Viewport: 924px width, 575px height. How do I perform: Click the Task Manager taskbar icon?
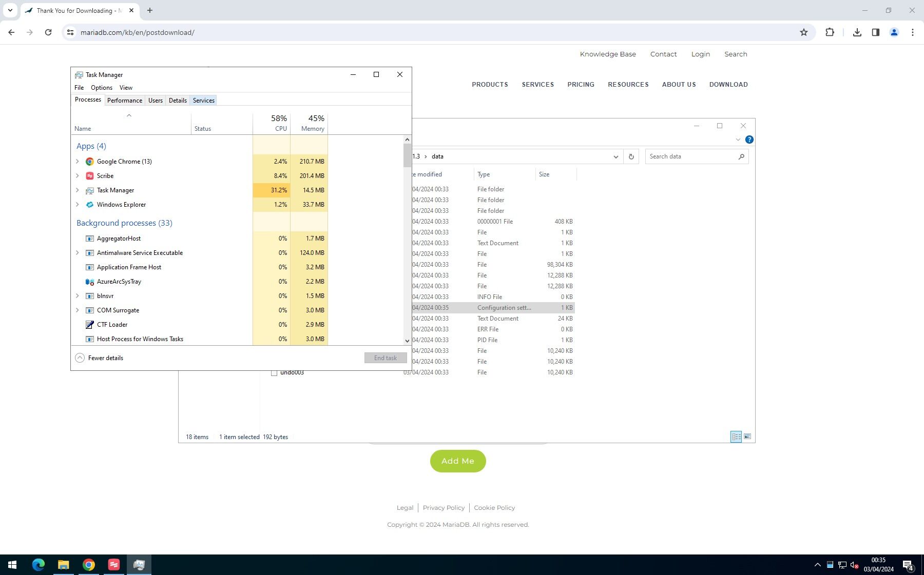point(139,565)
